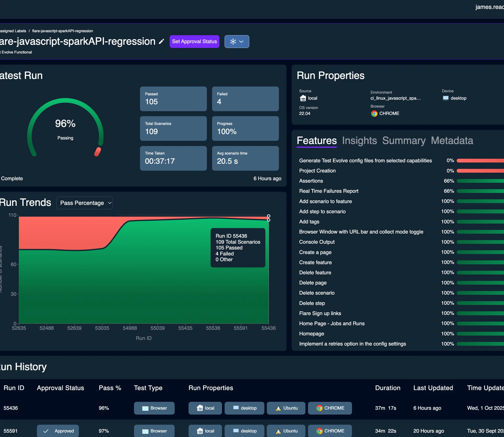Click Browser test type chip for run 55591
This screenshot has width=504, height=437.
(x=154, y=431)
